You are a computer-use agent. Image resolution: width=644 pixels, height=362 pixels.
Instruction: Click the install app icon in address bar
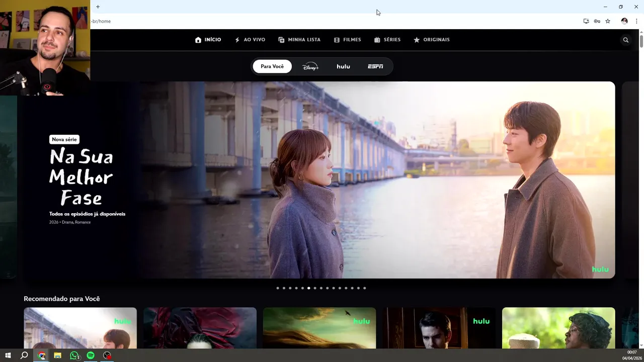pyautogui.click(x=586, y=21)
